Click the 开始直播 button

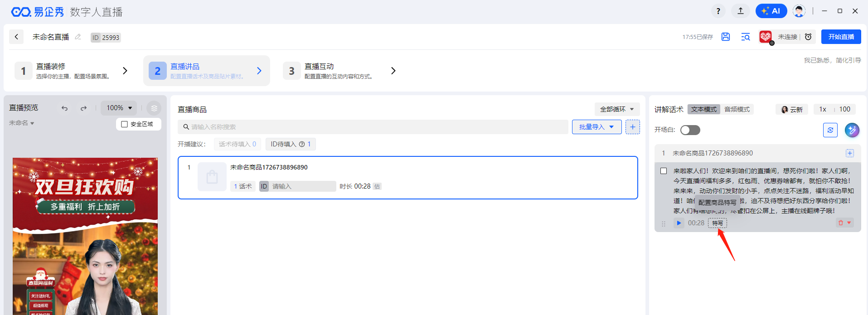click(841, 37)
